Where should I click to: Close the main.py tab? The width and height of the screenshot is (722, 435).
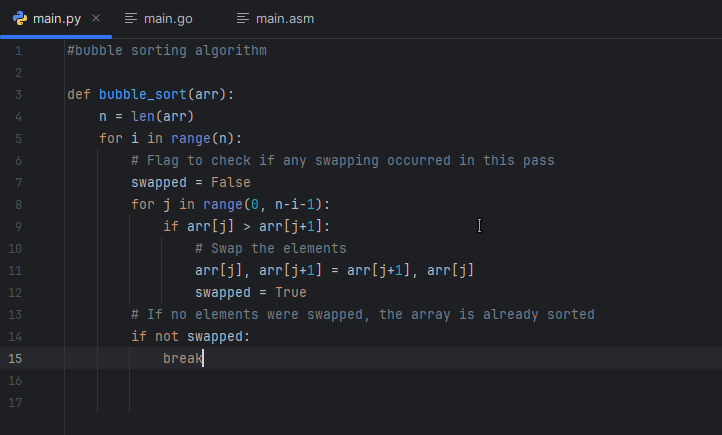pyautogui.click(x=95, y=19)
